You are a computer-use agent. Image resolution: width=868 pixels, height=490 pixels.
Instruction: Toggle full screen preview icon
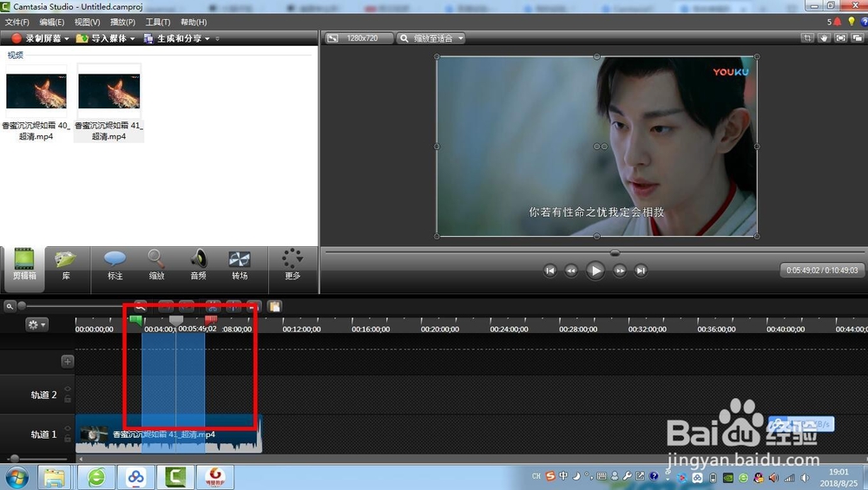point(840,38)
